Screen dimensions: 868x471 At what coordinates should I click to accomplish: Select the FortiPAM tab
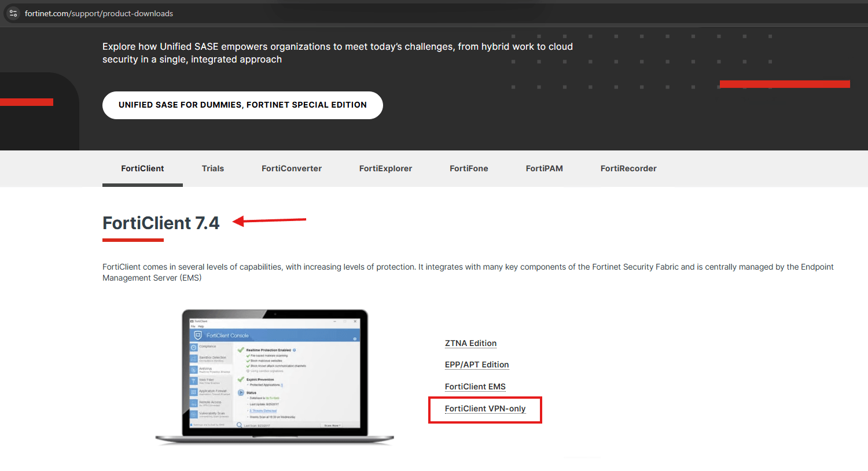click(544, 168)
